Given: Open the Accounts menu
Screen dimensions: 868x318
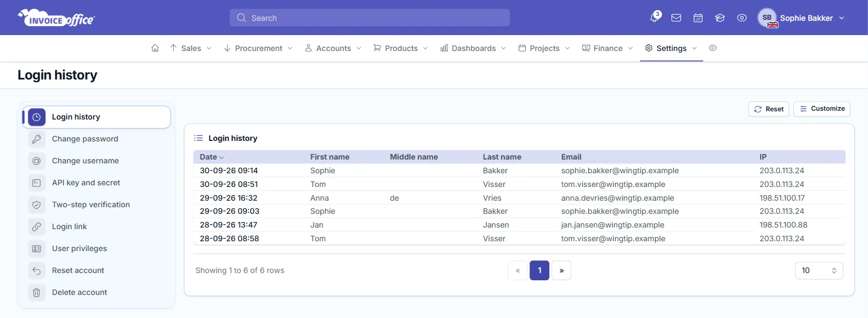Looking at the screenshot, I should 333,48.
